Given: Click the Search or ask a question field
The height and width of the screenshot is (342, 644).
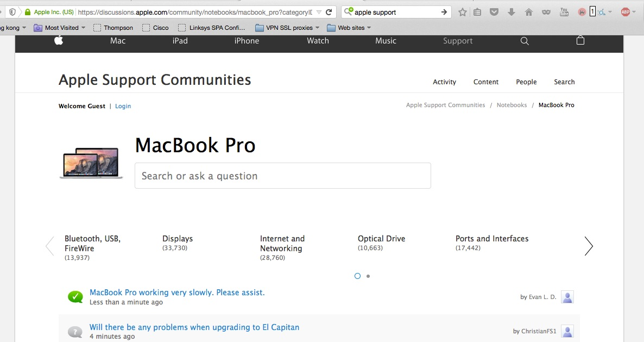Looking at the screenshot, I should [x=282, y=176].
